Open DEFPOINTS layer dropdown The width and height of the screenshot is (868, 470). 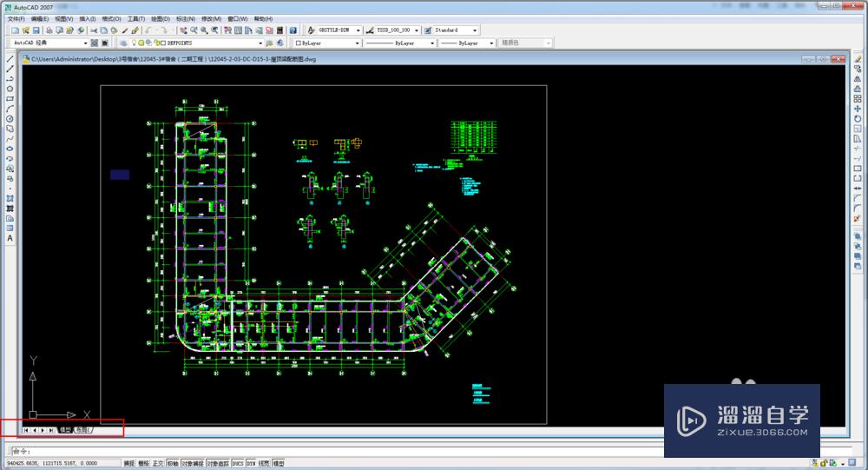(x=260, y=43)
